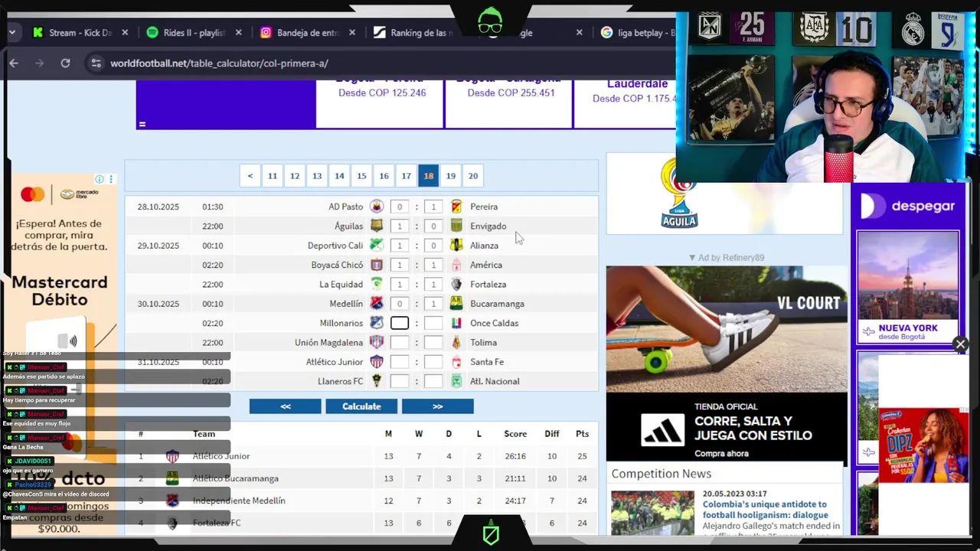This screenshot has width=980, height=551.
Task: Click Atlético Junior crest in standings table
Action: coord(172,456)
